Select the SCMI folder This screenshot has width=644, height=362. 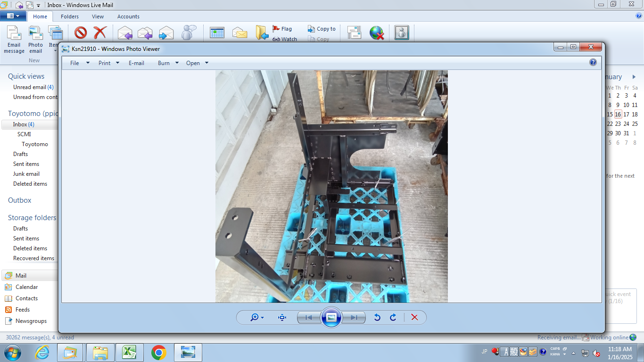24,134
